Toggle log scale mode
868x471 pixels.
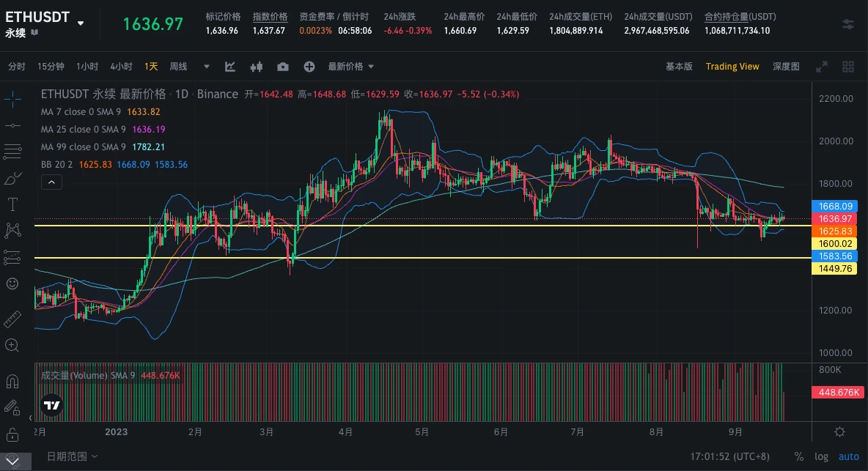[x=821, y=456]
